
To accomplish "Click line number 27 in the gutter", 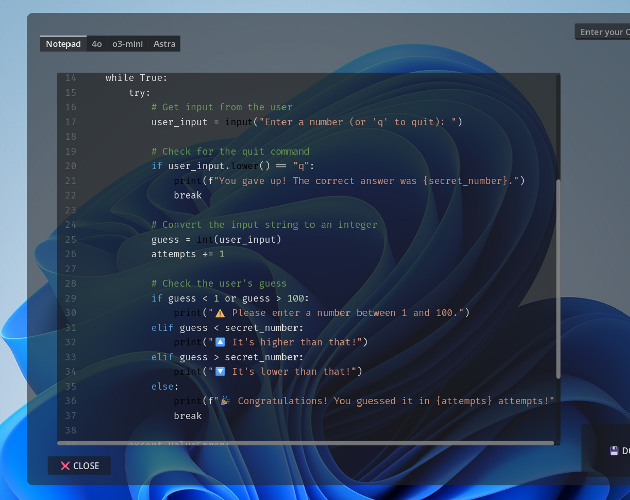I will coord(71,268).
